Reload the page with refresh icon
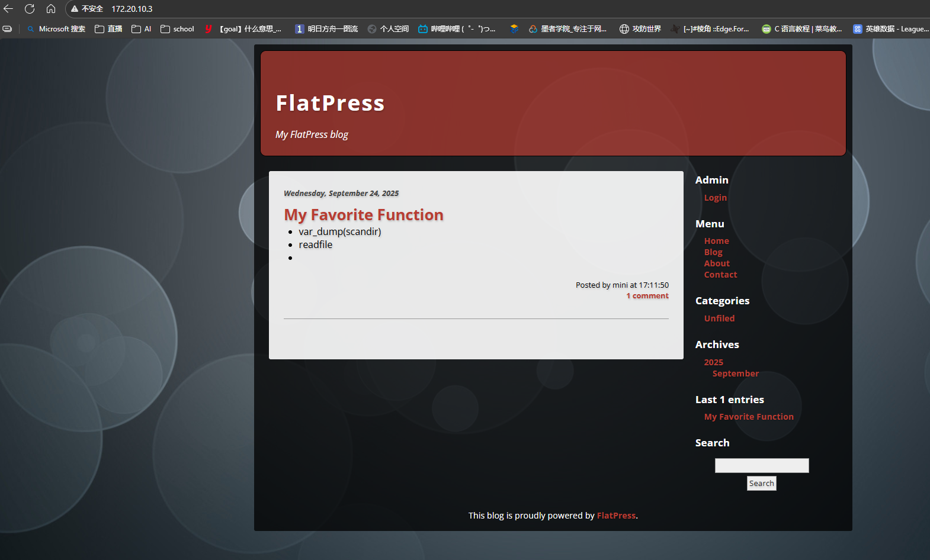The width and height of the screenshot is (930, 560). pyautogui.click(x=30, y=9)
